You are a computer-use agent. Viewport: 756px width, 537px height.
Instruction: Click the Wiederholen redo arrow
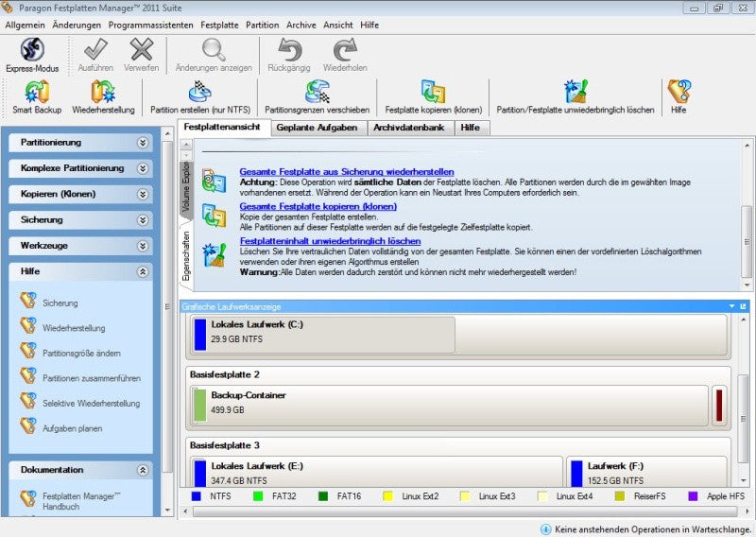click(345, 49)
